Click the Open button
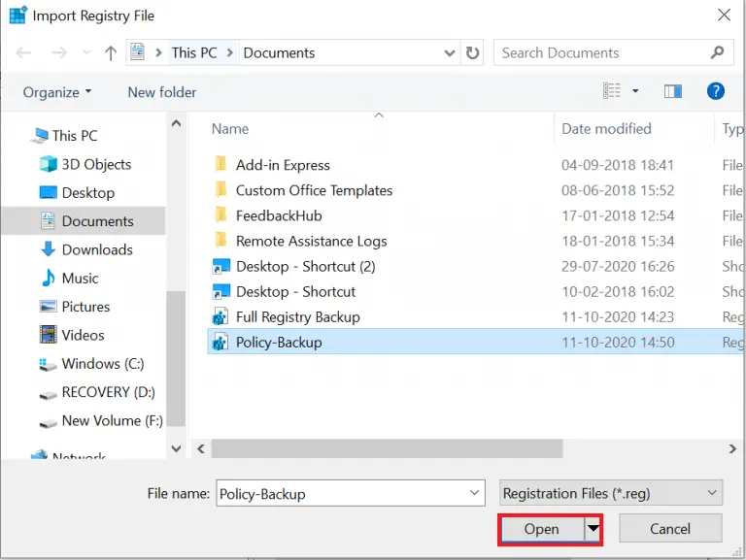The width and height of the screenshot is (746, 560). pyautogui.click(x=542, y=529)
